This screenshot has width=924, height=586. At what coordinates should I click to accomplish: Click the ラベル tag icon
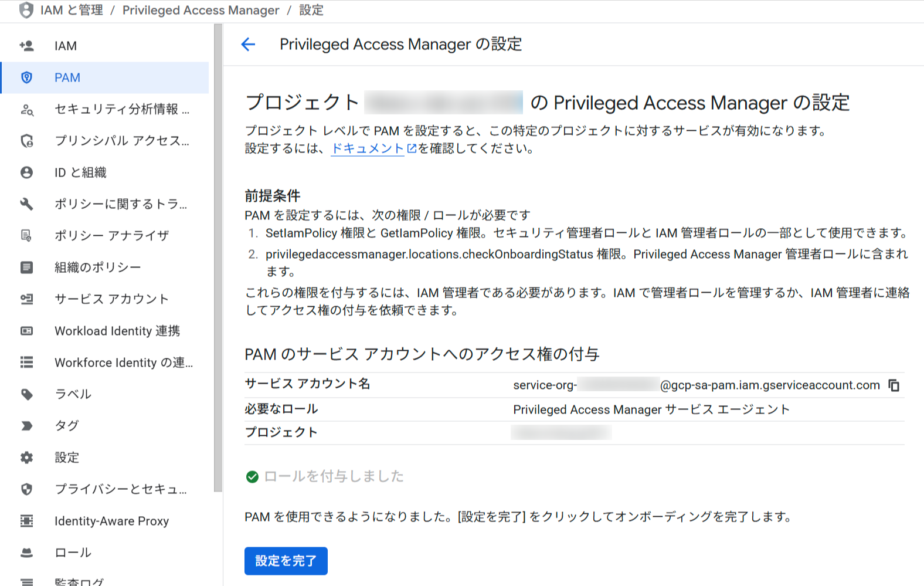(x=26, y=394)
